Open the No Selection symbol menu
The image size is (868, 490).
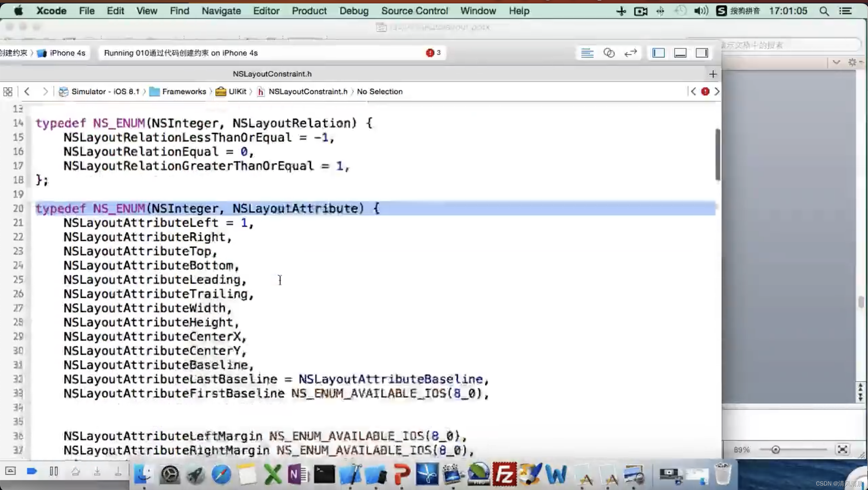(379, 92)
